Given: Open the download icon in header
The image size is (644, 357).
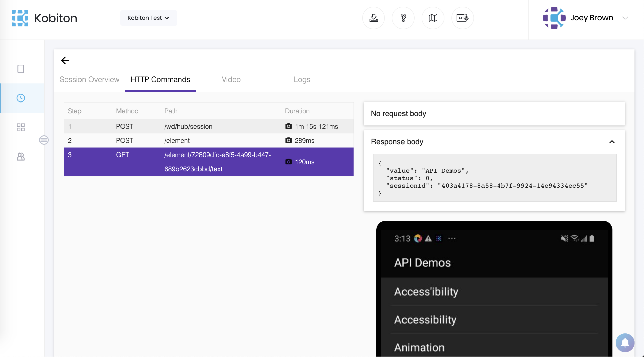Looking at the screenshot, I should tap(373, 18).
